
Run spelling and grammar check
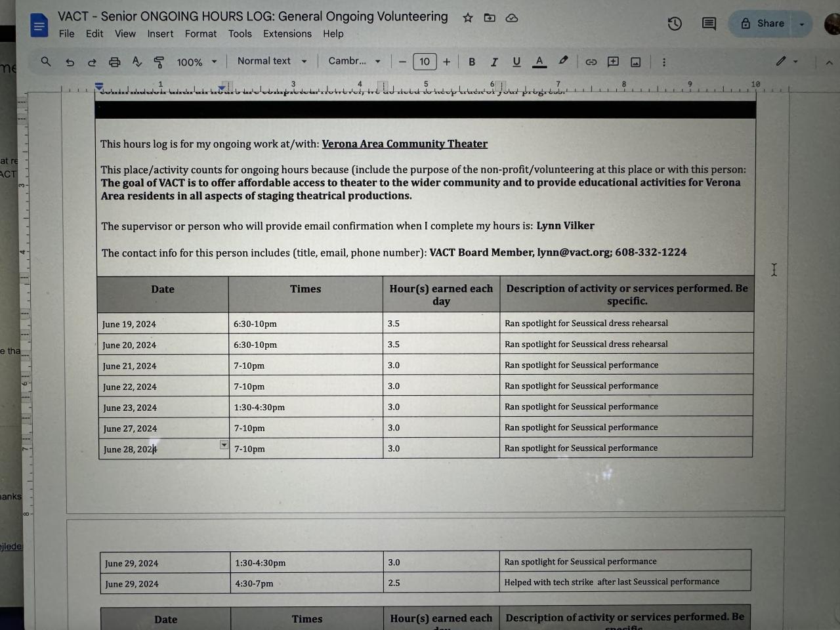(137, 62)
